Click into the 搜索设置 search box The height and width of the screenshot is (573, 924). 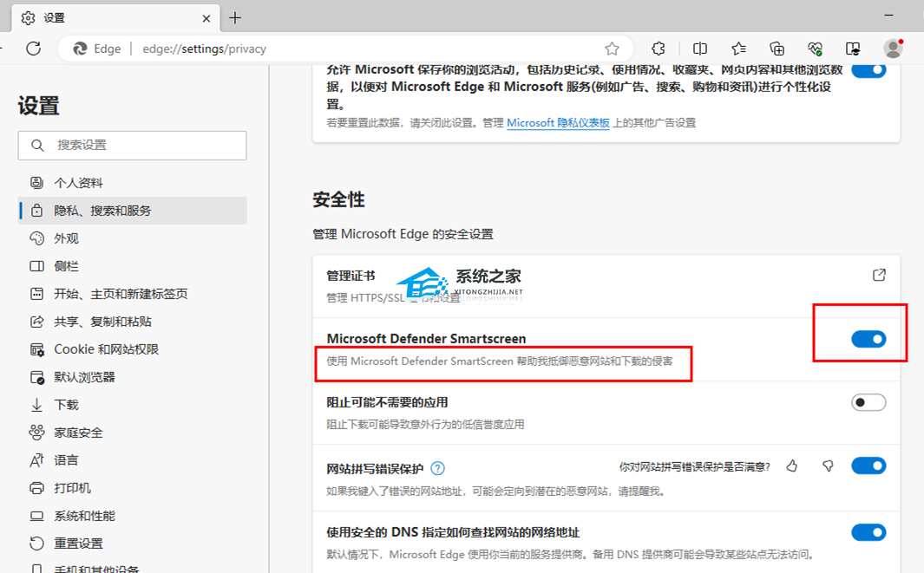tap(132, 146)
